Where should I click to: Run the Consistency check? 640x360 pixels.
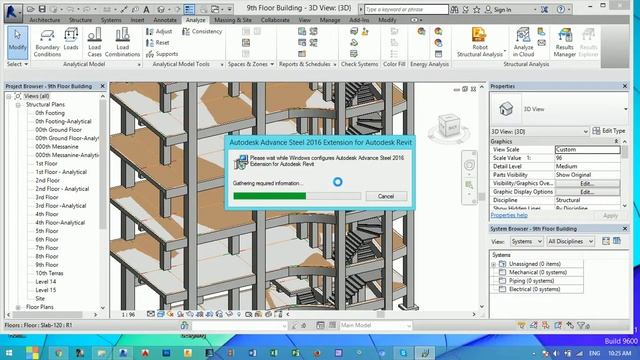click(x=202, y=31)
